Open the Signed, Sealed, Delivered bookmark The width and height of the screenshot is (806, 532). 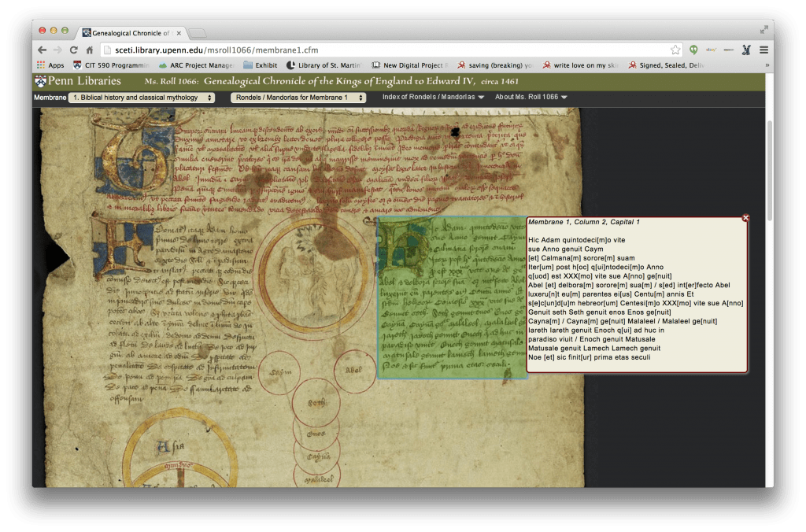(x=666, y=65)
